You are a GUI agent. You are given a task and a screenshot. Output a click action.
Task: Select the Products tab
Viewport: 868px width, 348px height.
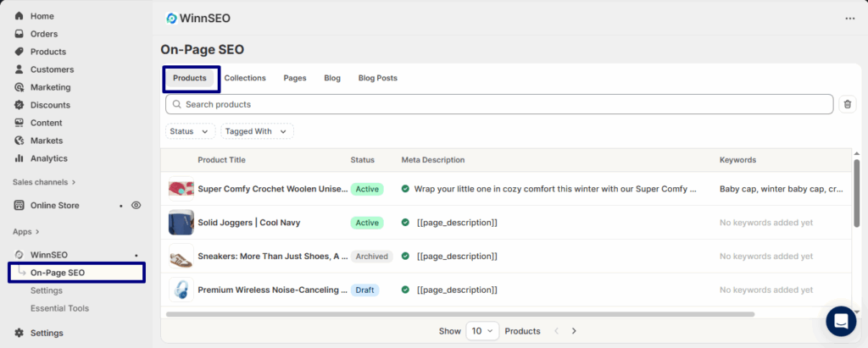(x=189, y=78)
